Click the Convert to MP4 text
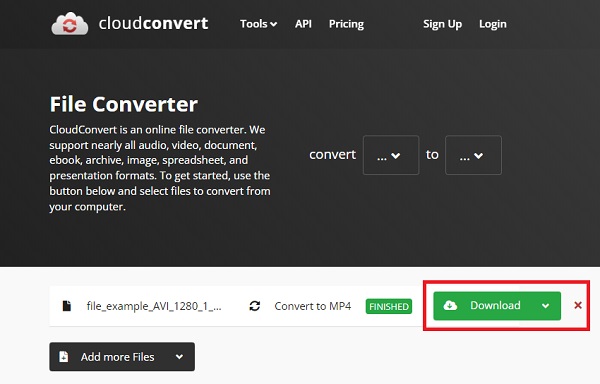 click(x=313, y=306)
